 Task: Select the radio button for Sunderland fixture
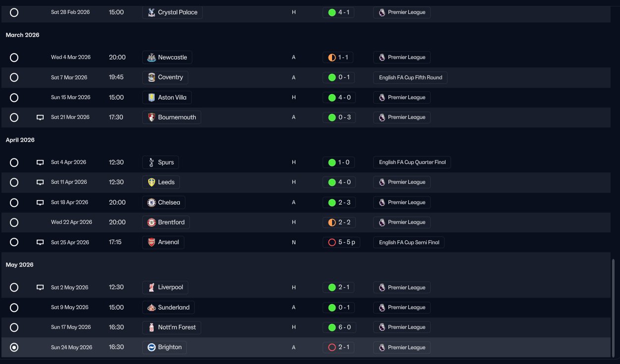coord(14,308)
